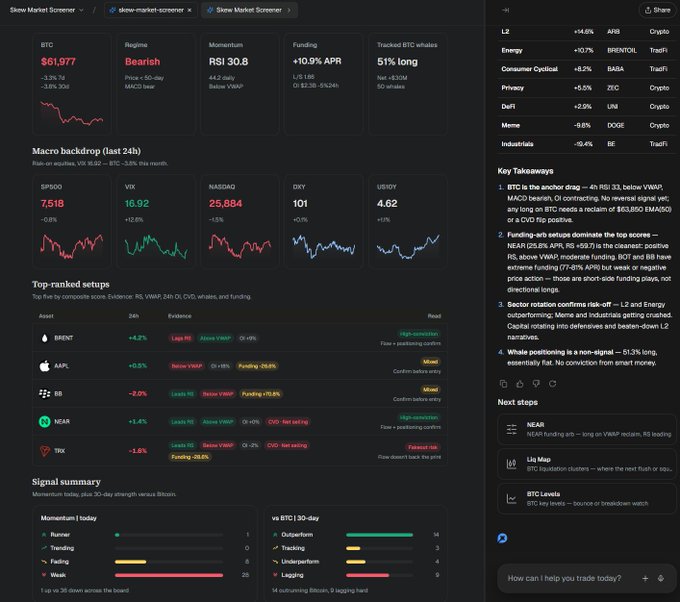Click the AAPL Apple logo icon
680x602 pixels.
pos(44,366)
